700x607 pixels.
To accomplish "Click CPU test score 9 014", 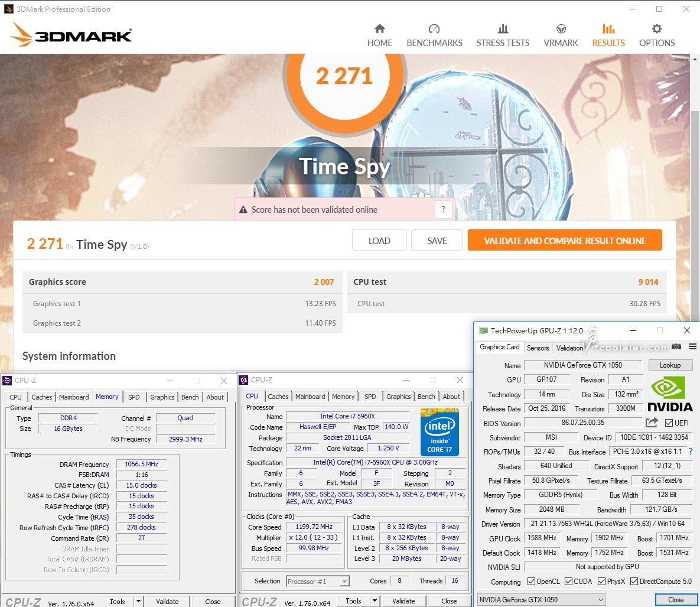I will coord(648,282).
